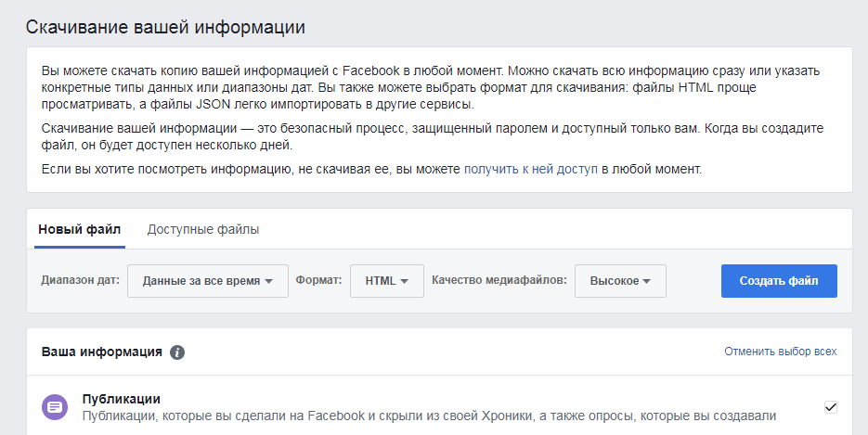Viewport: 868px width, 435px height.
Task: Select the Публикации row title
Action: [x=122, y=399]
